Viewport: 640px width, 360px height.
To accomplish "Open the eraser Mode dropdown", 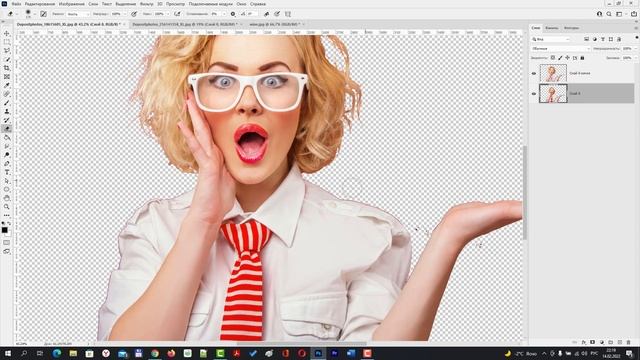I will 78,14.
